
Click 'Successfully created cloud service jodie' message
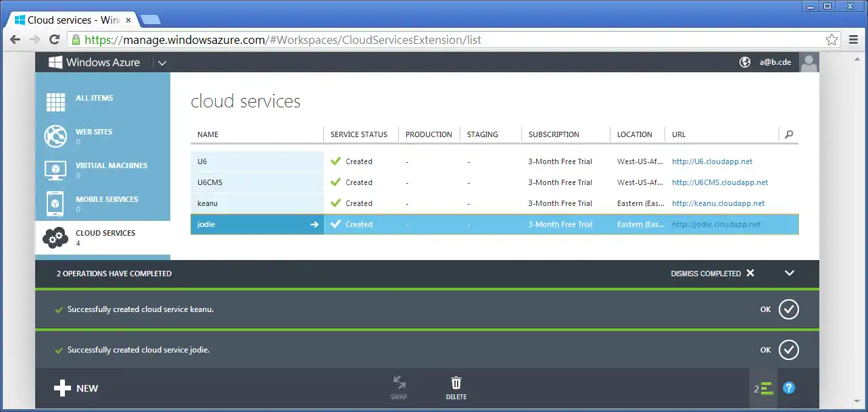tap(139, 350)
